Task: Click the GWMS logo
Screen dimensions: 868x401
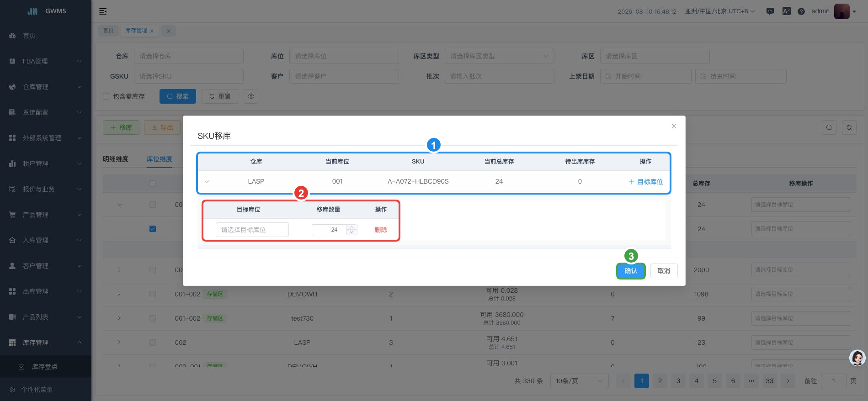Action: pos(46,11)
